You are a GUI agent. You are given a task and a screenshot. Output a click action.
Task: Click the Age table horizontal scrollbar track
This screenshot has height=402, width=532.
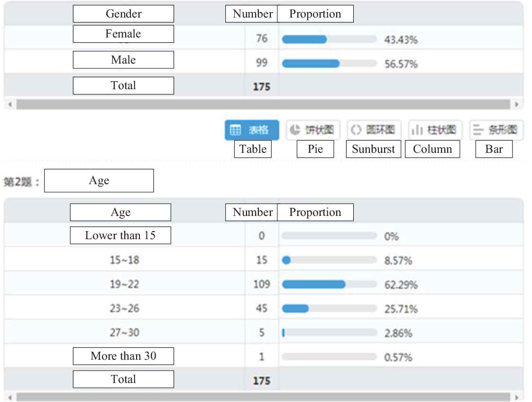(x=263, y=397)
